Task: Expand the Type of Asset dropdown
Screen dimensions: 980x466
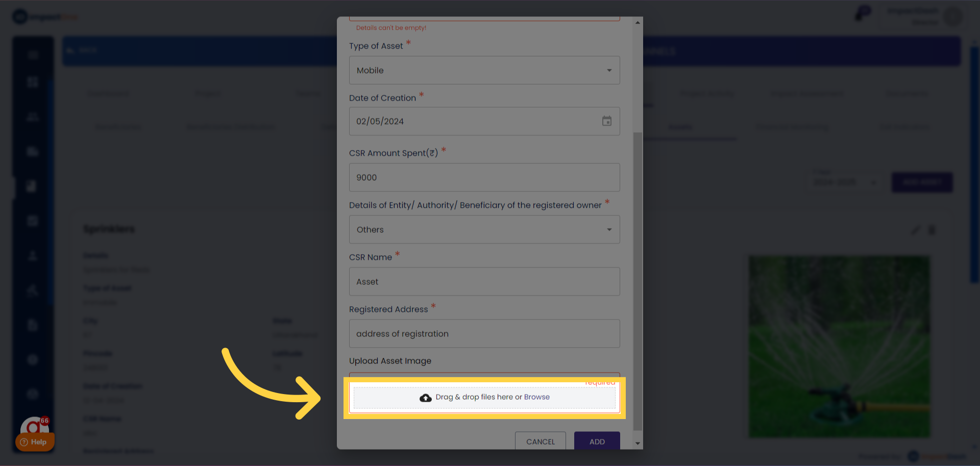Action: (x=484, y=70)
